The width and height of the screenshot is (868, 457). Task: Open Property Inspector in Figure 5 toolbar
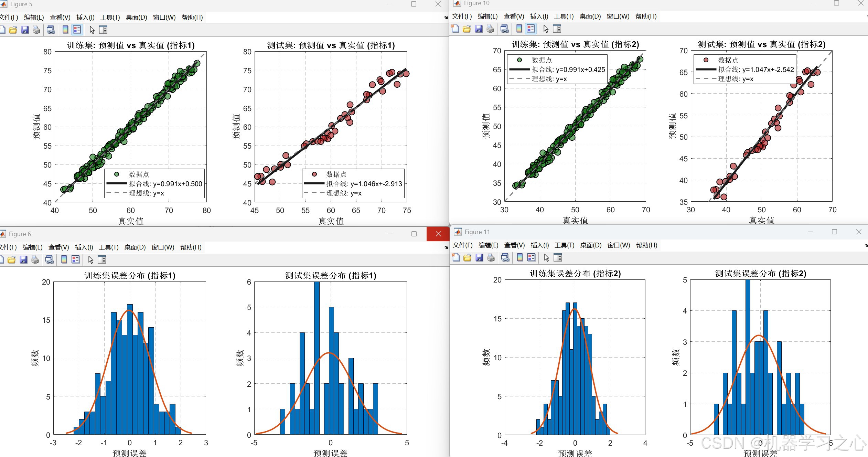tap(103, 30)
